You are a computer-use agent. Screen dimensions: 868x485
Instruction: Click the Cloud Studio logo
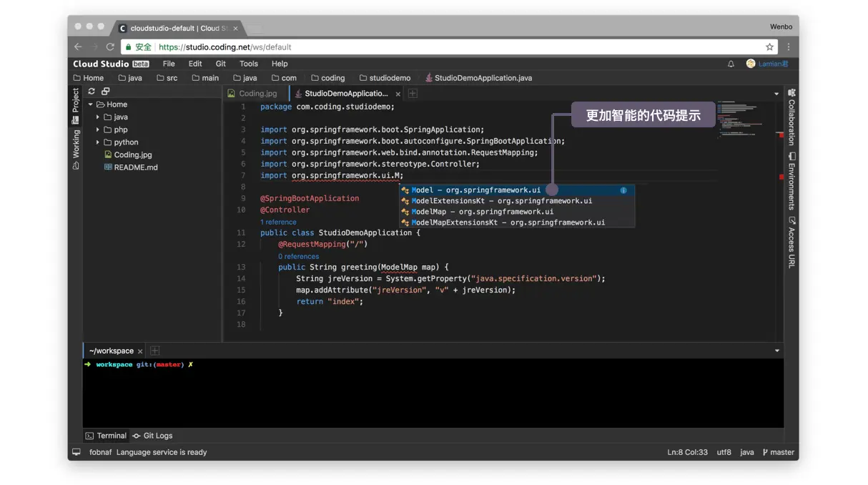pos(111,64)
